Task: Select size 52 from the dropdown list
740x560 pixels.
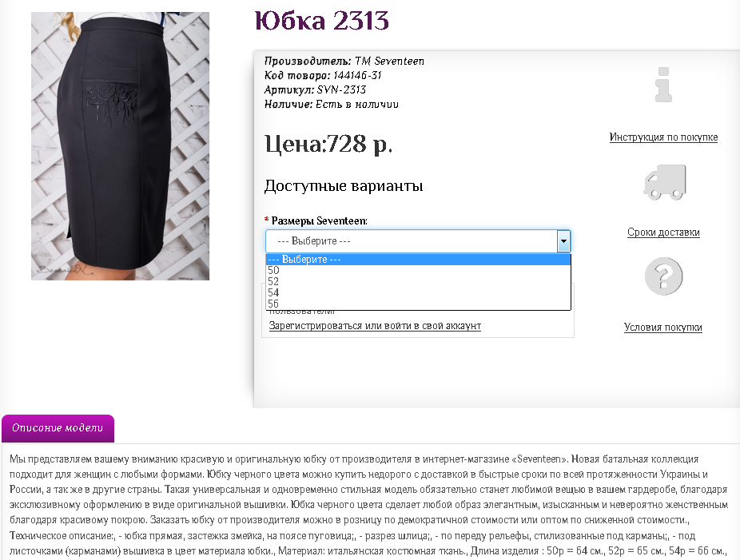Action: (x=418, y=282)
